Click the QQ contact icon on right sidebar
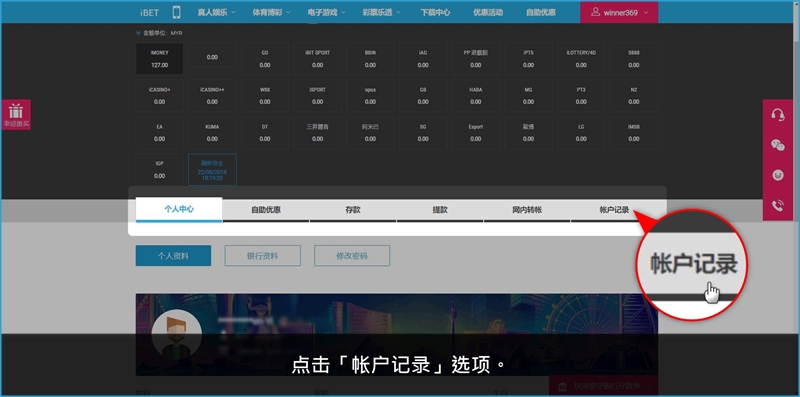The image size is (800, 397). pyautogui.click(x=778, y=176)
